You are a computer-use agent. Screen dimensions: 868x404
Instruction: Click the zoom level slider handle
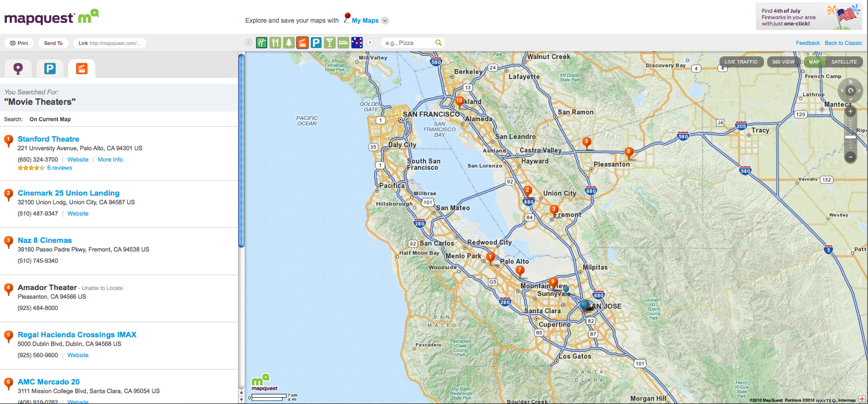[850, 137]
